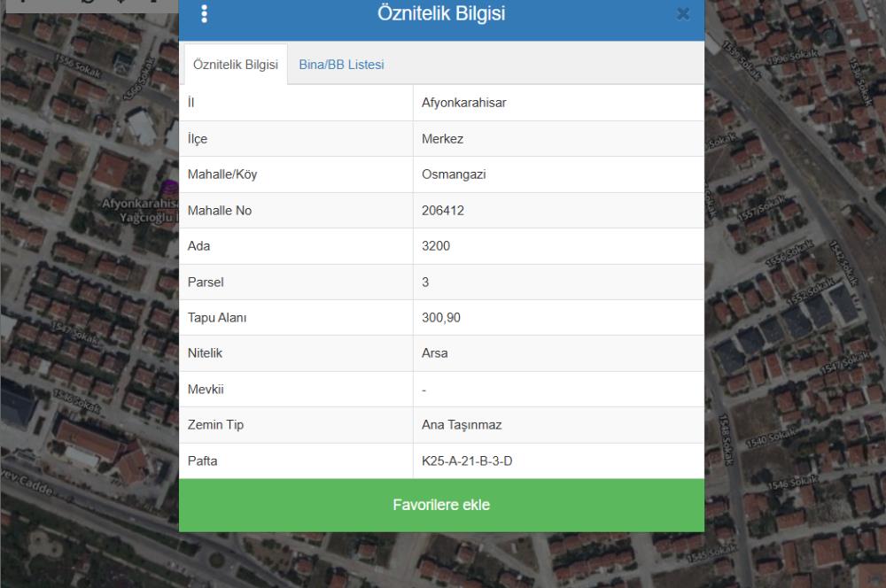The image size is (886, 588).
Task: Switch to the Bina/BB Listesi tab
Action: point(341,64)
